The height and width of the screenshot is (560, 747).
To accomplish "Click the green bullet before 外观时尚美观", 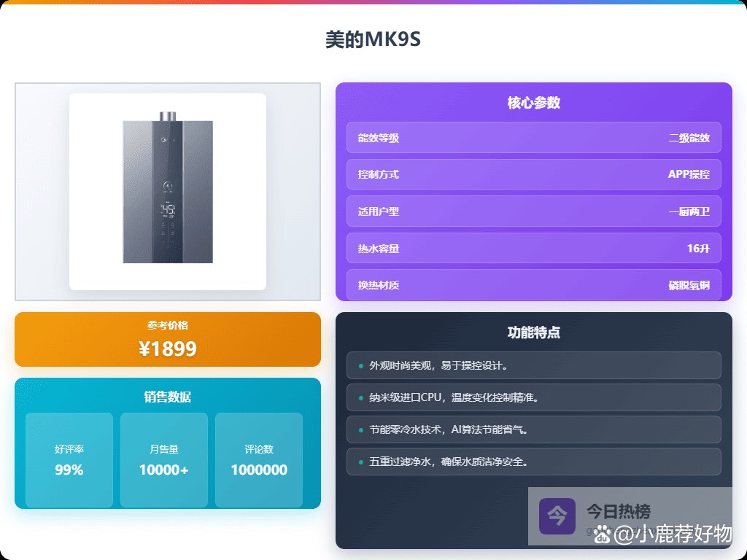I will point(360,366).
